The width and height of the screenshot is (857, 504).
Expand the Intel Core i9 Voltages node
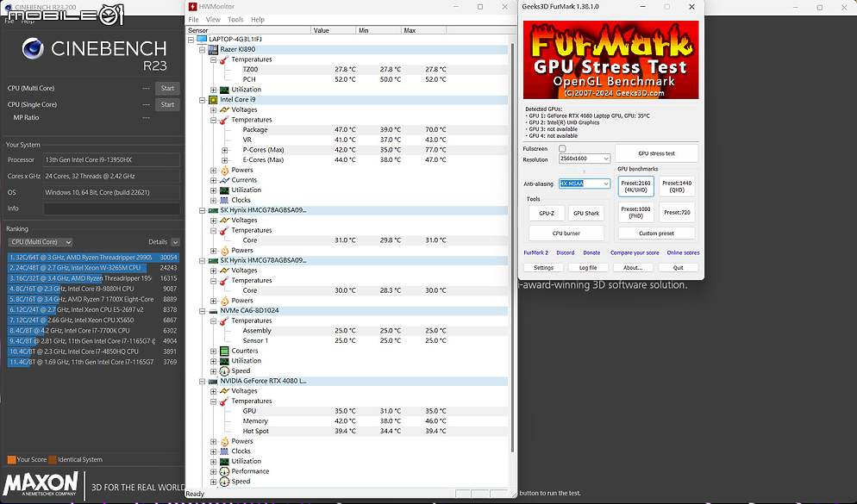[x=213, y=109]
